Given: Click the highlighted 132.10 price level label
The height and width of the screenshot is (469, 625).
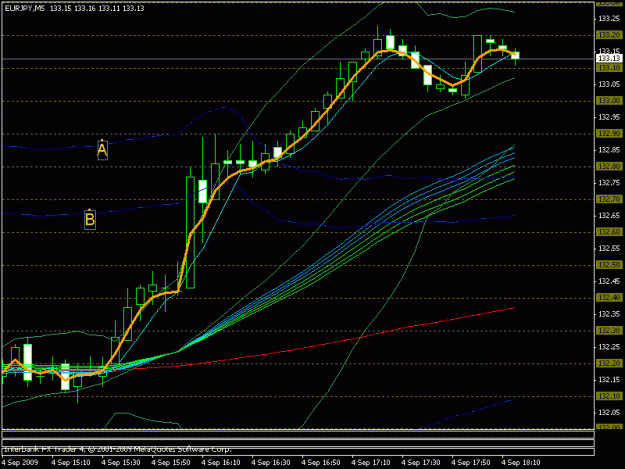Looking at the screenshot, I should point(609,396).
